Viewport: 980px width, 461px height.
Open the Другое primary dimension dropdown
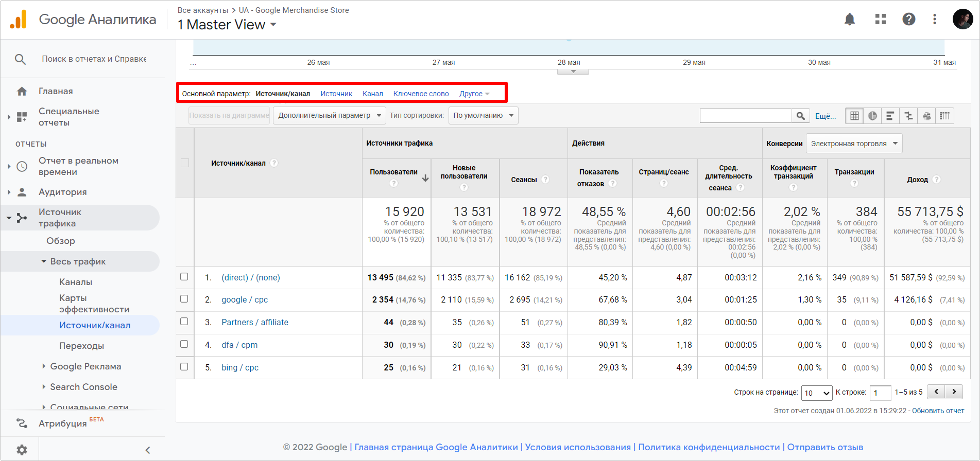(x=474, y=94)
